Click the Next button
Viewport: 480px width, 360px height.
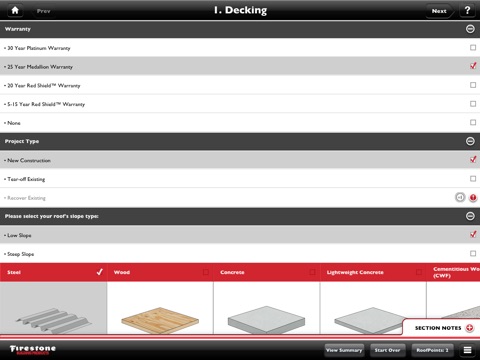pos(440,11)
